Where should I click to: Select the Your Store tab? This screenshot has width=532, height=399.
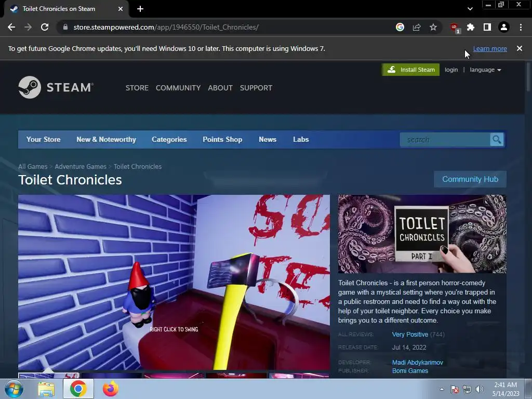pos(44,139)
